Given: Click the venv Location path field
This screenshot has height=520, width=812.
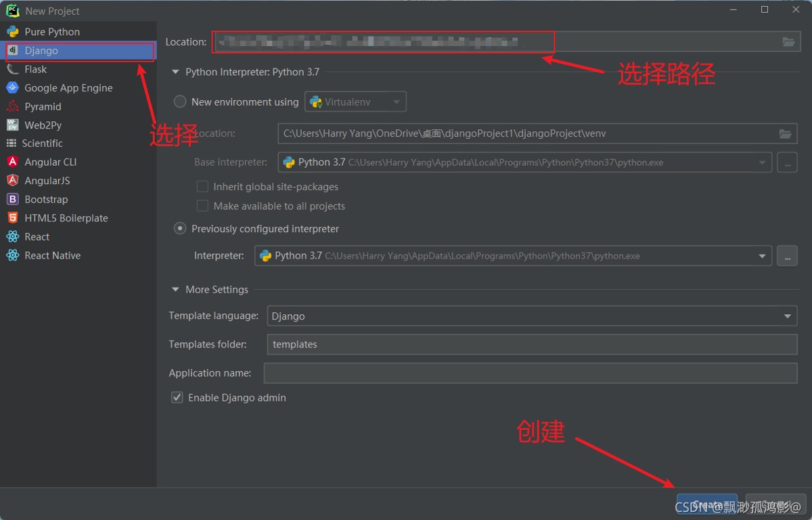Looking at the screenshot, I should [x=537, y=133].
